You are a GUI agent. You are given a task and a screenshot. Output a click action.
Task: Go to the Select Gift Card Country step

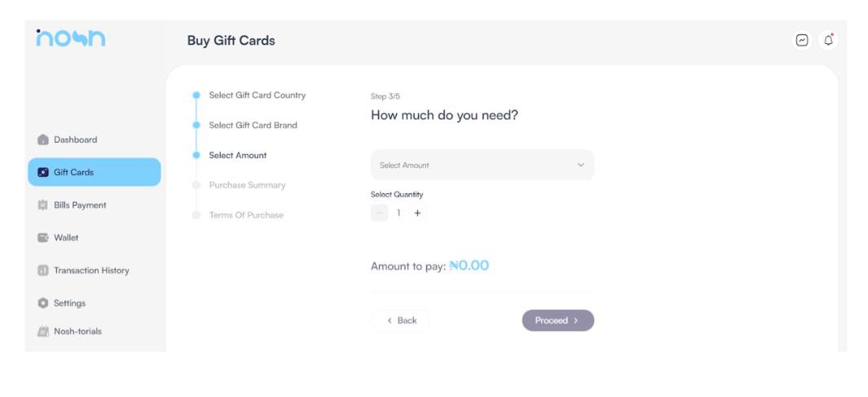pyautogui.click(x=258, y=95)
